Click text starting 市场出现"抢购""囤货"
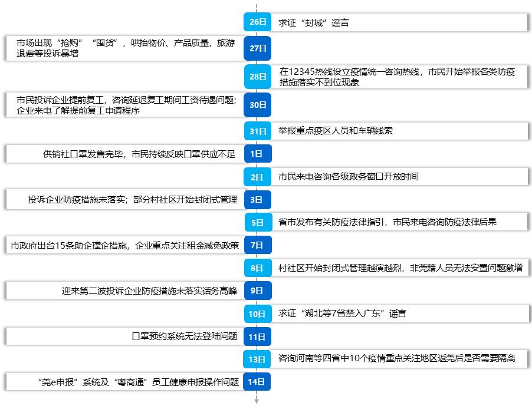The width and height of the screenshot is (532, 406). tap(126, 48)
